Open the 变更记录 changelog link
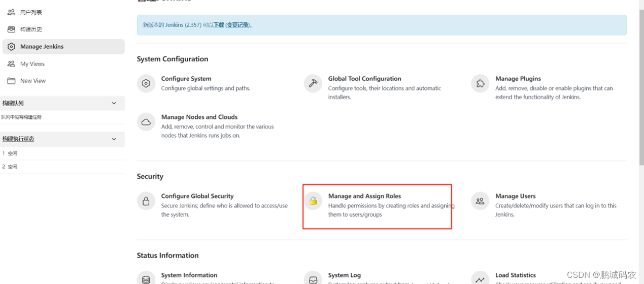 point(238,25)
